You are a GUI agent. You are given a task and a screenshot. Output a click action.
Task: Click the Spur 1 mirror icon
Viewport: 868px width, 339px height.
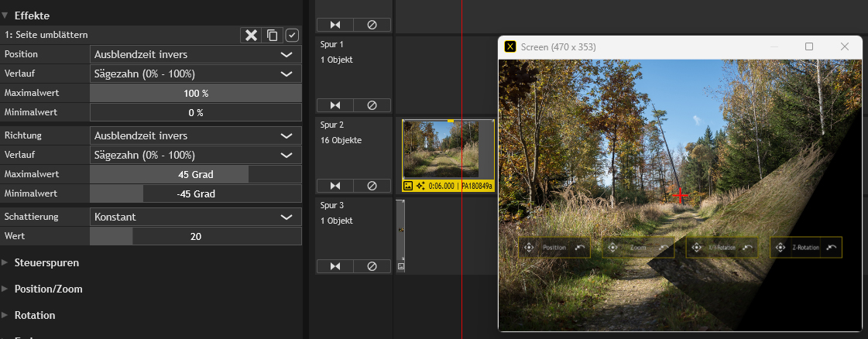(x=335, y=105)
